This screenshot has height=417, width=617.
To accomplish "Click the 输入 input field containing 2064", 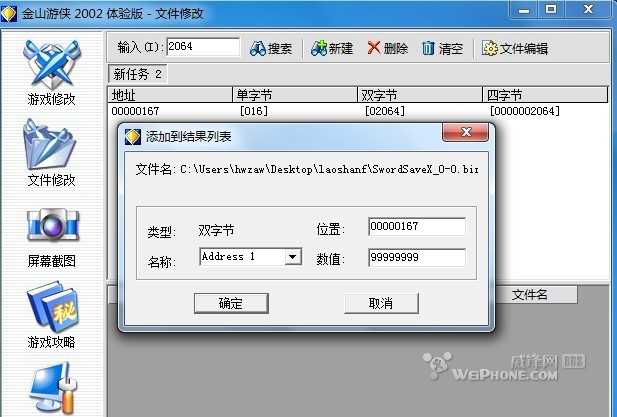I will click(203, 47).
